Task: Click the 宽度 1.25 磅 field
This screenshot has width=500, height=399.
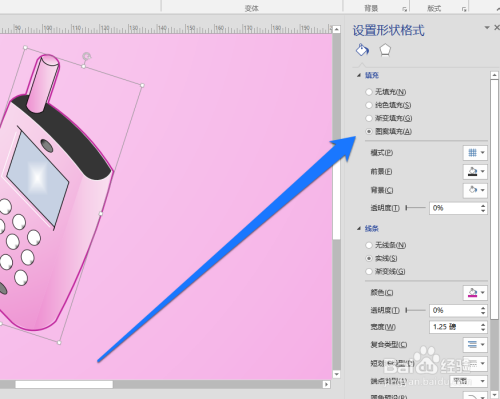Action: tap(455, 327)
